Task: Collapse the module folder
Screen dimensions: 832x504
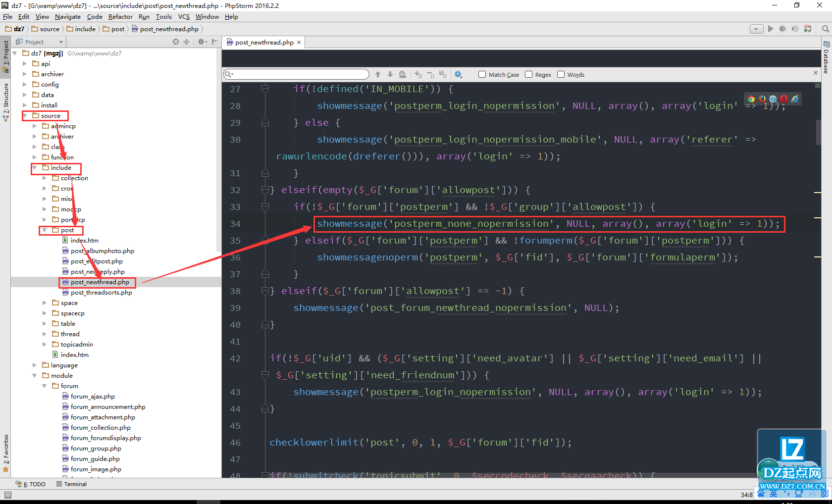Action: click(35, 376)
